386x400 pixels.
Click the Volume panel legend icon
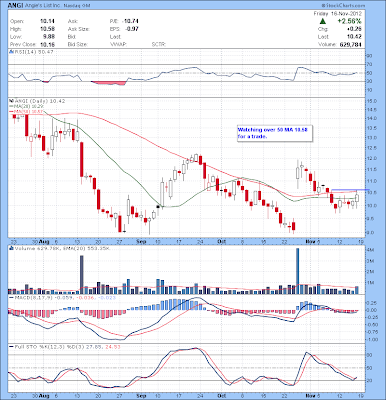click(x=11, y=248)
